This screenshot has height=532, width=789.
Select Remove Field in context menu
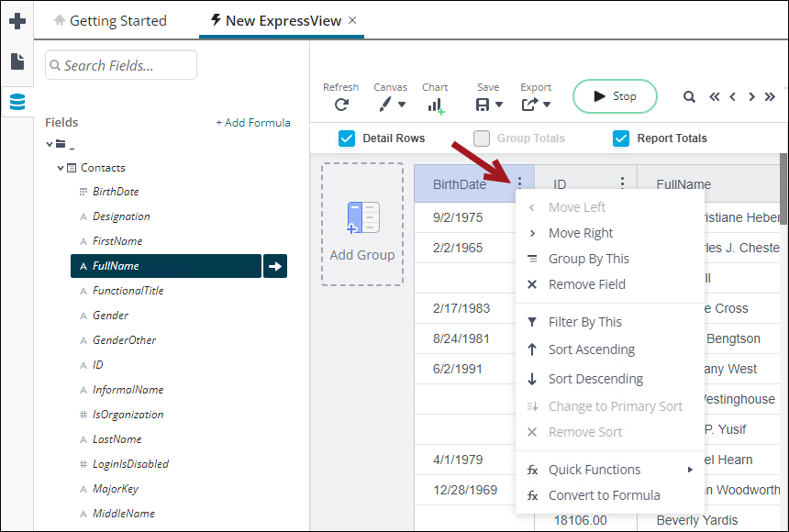click(610, 284)
